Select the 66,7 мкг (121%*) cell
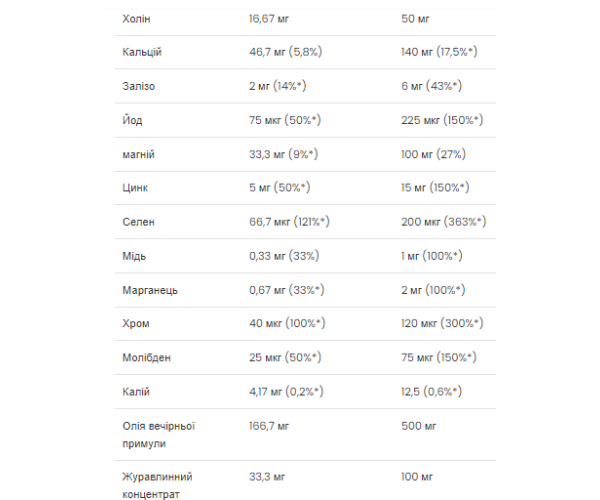The image size is (600, 500). click(289, 221)
